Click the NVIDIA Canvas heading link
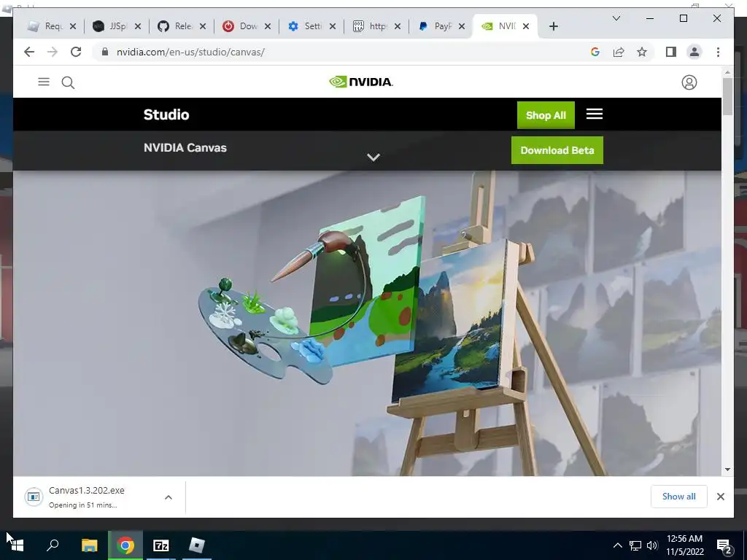The image size is (747, 560). point(185,147)
